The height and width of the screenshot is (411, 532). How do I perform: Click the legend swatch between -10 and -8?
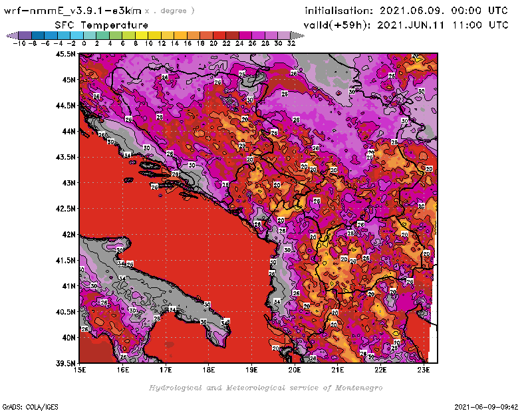click(x=25, y=35)
